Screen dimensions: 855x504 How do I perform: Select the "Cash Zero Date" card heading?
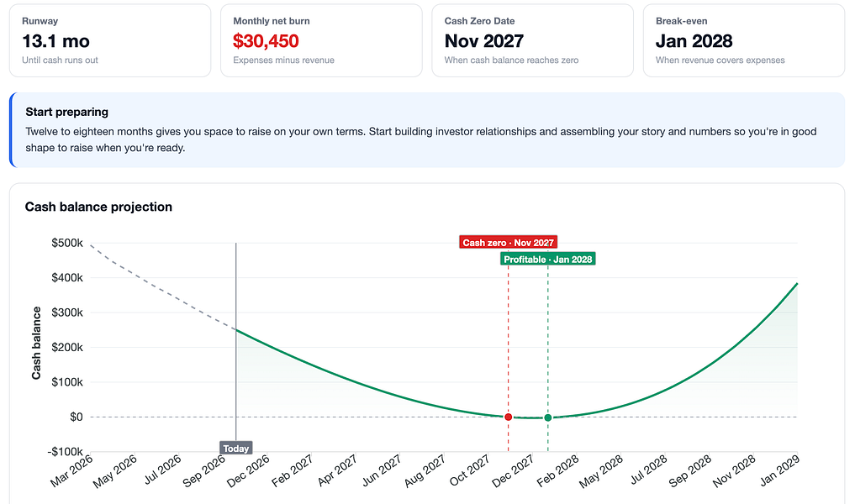(480, 21)
